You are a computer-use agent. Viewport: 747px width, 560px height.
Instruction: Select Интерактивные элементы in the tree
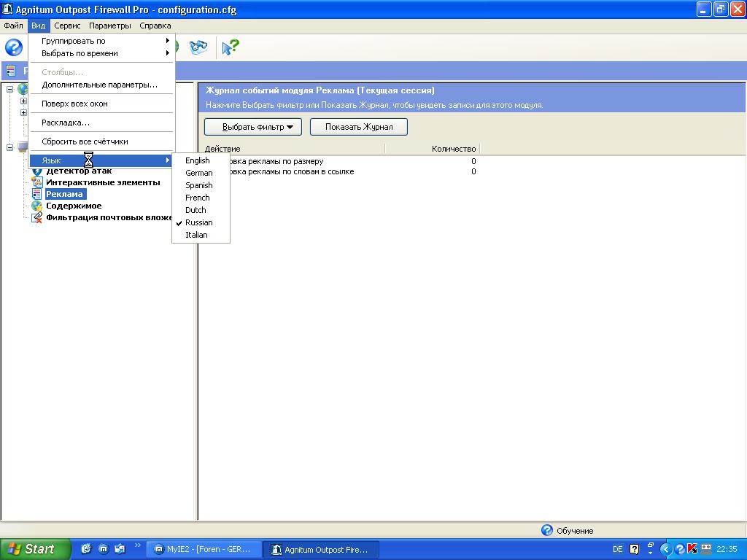pos(103,182)
